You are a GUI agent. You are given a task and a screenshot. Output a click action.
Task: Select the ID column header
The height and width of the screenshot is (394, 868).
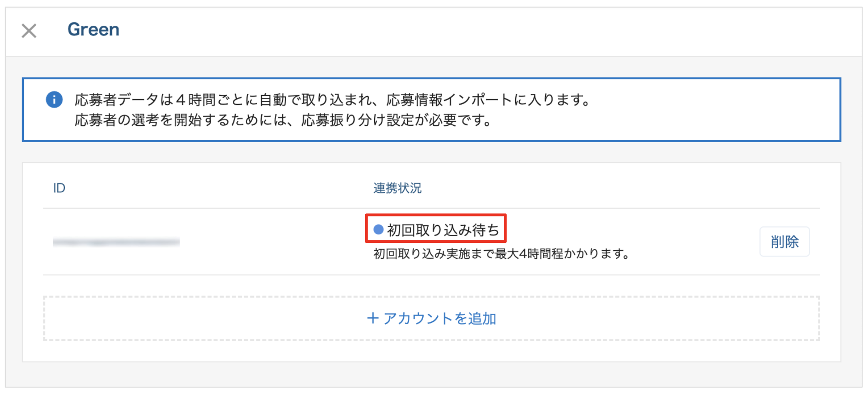click(59, 188)
